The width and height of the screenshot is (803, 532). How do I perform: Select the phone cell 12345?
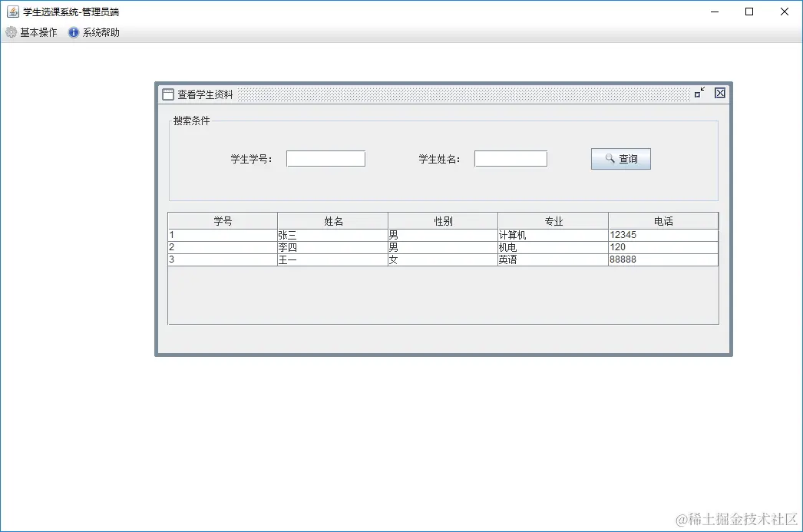coord(663,235)
